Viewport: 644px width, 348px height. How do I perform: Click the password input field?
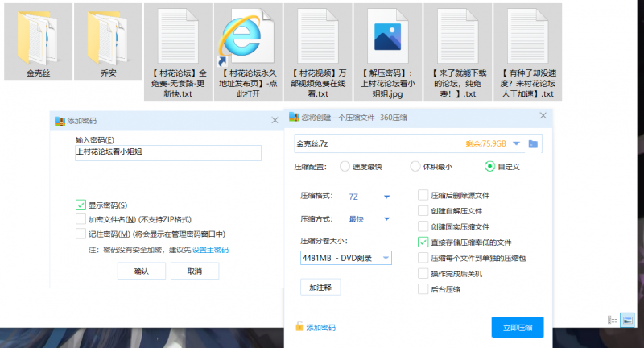[x=167, y=151]
